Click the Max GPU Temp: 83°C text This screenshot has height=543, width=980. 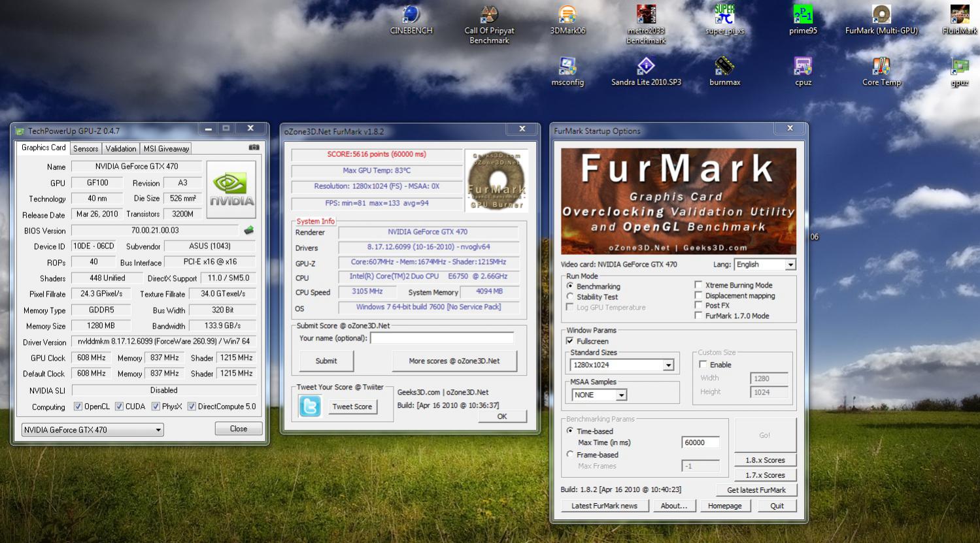(377, 171)
